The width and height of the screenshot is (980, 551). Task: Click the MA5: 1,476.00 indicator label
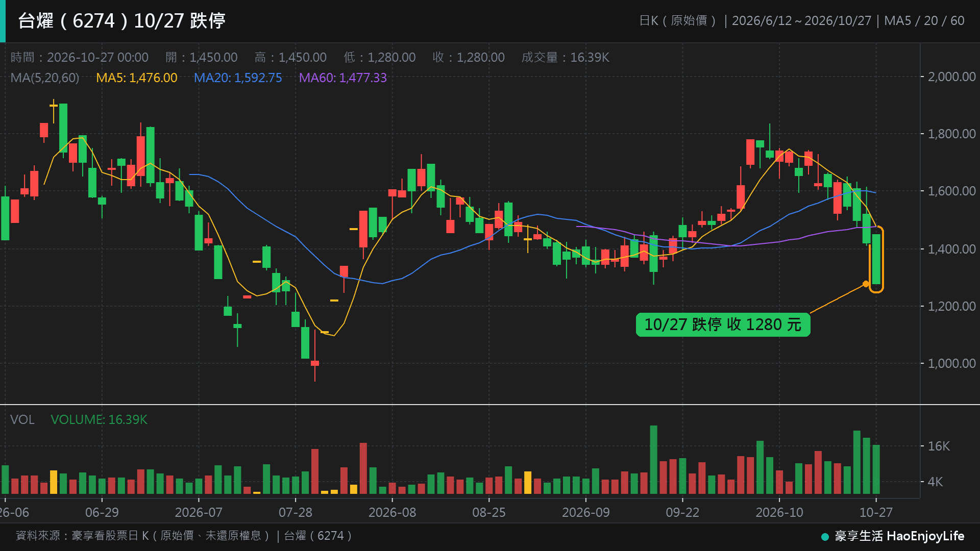pos(137,78)
